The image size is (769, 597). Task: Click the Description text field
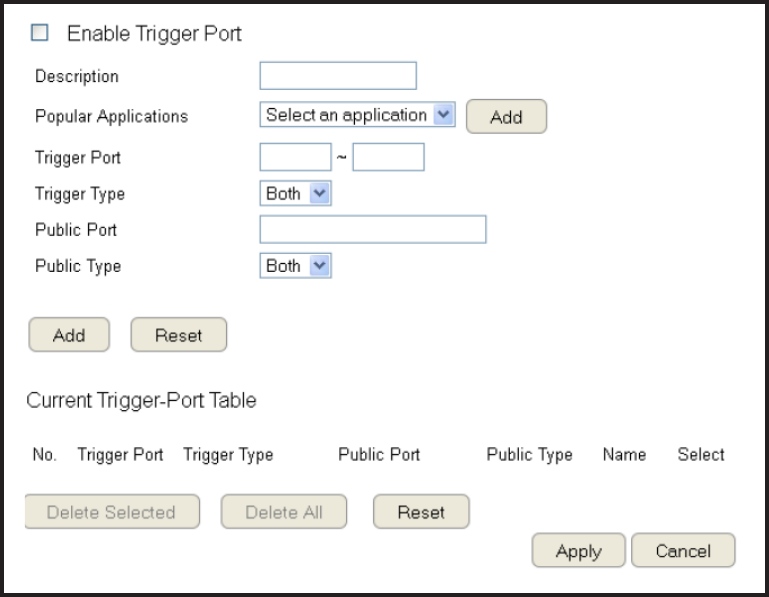337,76
